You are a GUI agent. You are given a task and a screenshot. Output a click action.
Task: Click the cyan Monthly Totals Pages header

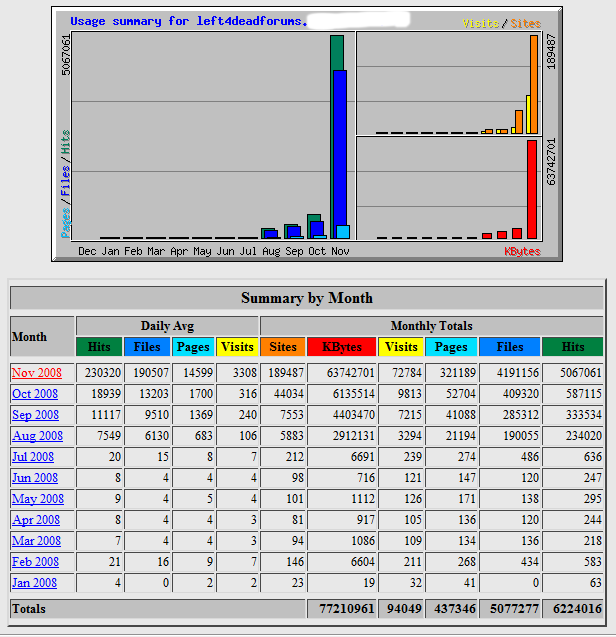(451, 347)
